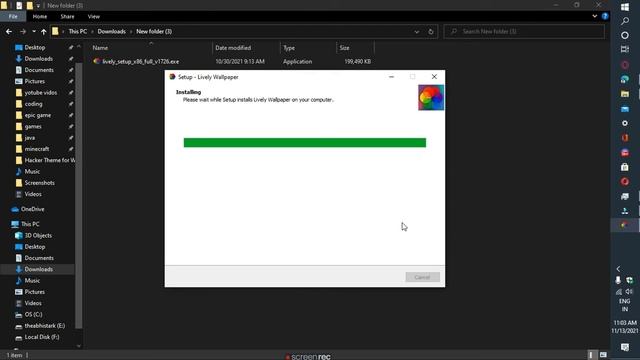Open the java folder in sidebar
The height and width of the screenshot is (360, 640).
[29, 138]
